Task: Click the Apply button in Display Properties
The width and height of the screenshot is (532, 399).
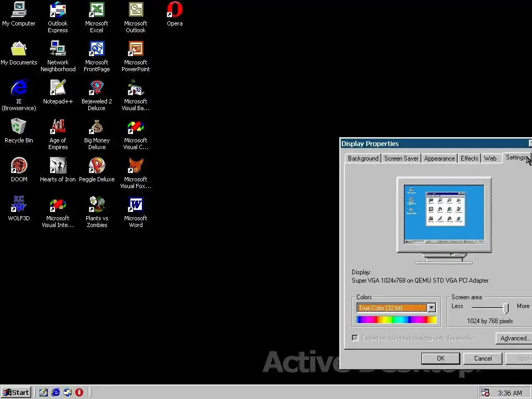Action: (x=519, y=358)
